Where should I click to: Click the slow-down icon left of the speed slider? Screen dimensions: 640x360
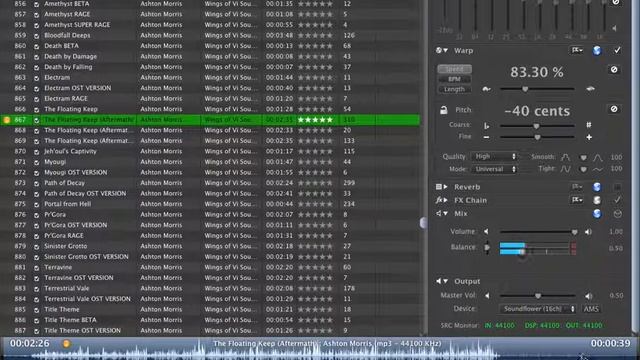coord(487,89)
